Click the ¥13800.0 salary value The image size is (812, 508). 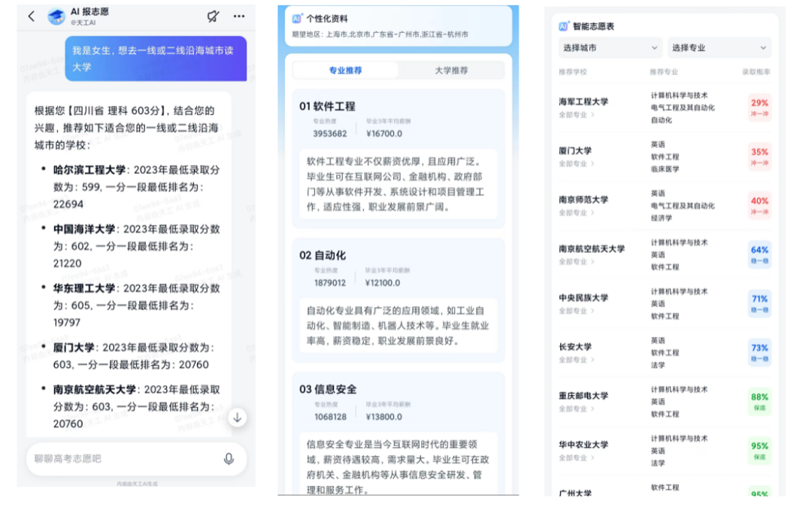tap(383, 417)
